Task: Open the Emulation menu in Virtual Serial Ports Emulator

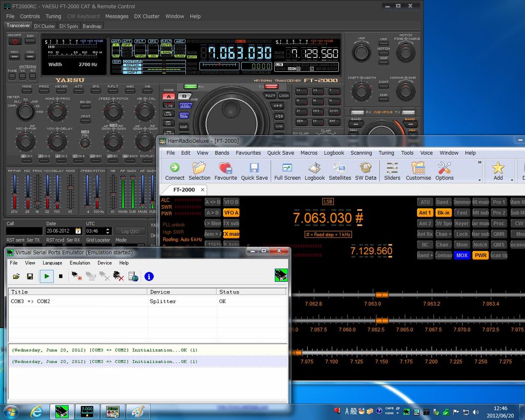Action: click(x=79, y=263)
